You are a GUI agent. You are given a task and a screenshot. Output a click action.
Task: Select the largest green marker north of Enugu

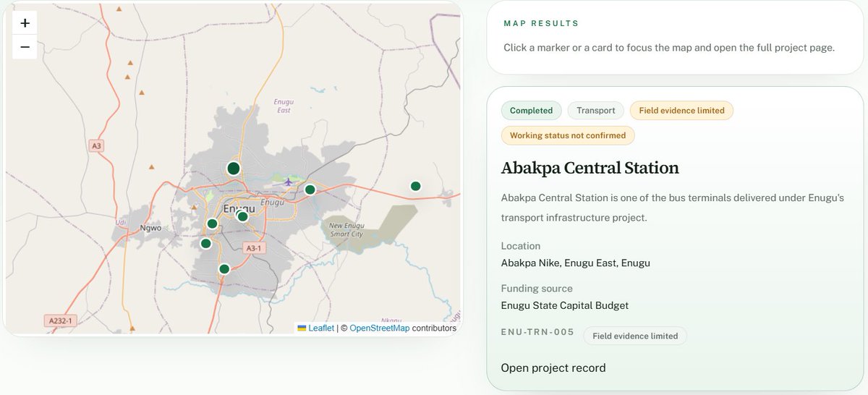pyautogui.click(x=233, y=169)
